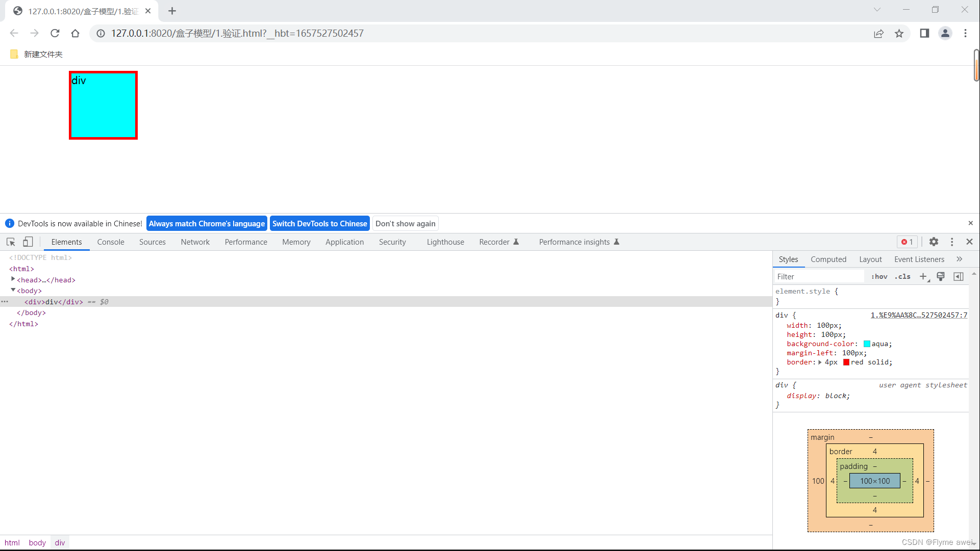Click the new style rule plus icon
Image resolution: width=980 pixels, height=551 pixels.
pos(923,276)
